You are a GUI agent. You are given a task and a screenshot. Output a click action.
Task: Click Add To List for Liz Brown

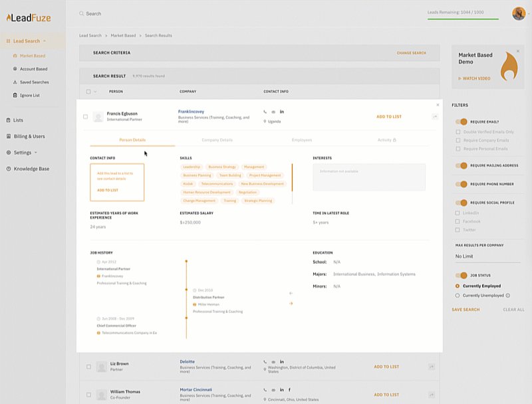pyautogui.click(x=386, y=367)
